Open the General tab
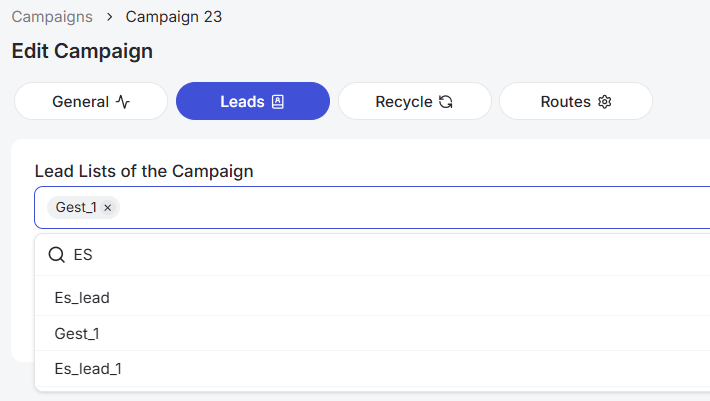The image size is (710, 401). (91, 101)
